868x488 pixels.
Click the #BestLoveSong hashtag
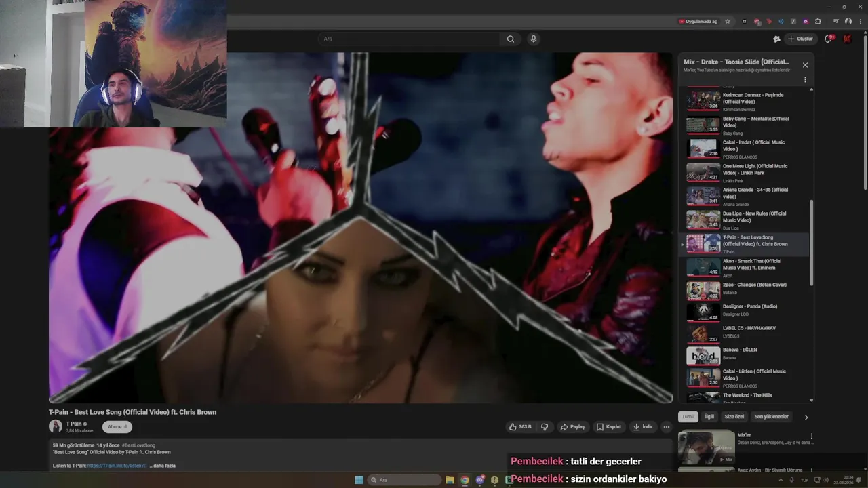[138, 445]
